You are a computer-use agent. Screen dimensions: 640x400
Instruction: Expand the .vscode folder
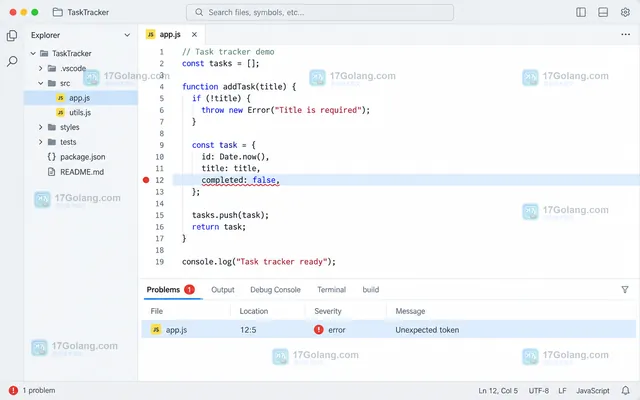tap(40, 68)
